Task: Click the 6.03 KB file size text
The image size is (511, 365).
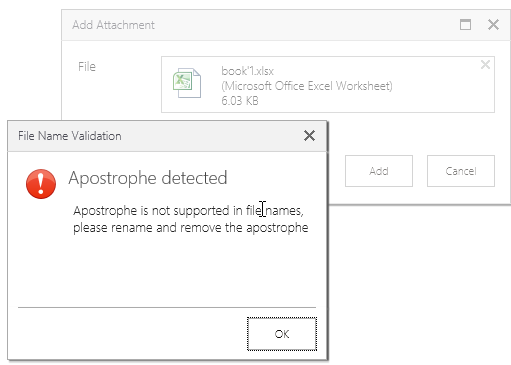Action: (240, 101)
